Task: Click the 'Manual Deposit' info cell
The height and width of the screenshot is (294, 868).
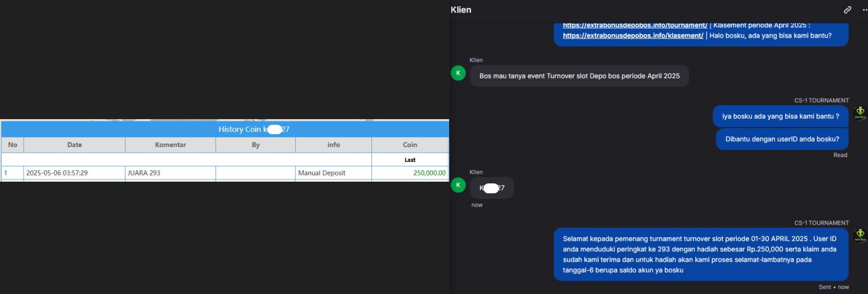Action: point(333,173)
